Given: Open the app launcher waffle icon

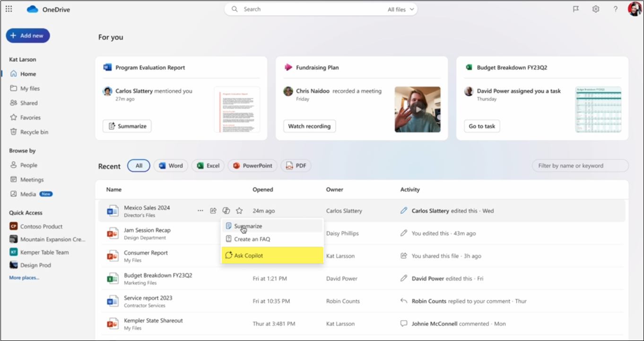Looking at the screenshot, I should pos(9,9).
